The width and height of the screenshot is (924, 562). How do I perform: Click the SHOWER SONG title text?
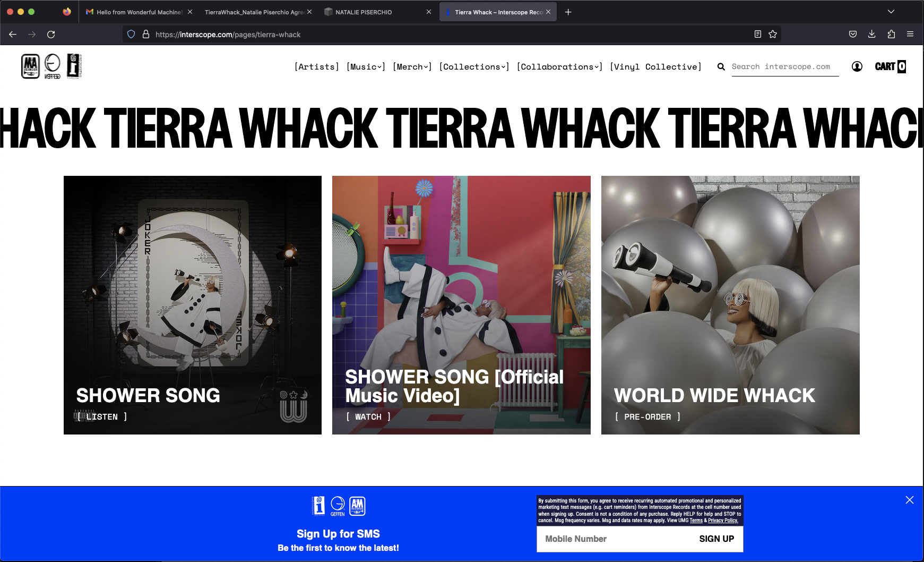148,396
